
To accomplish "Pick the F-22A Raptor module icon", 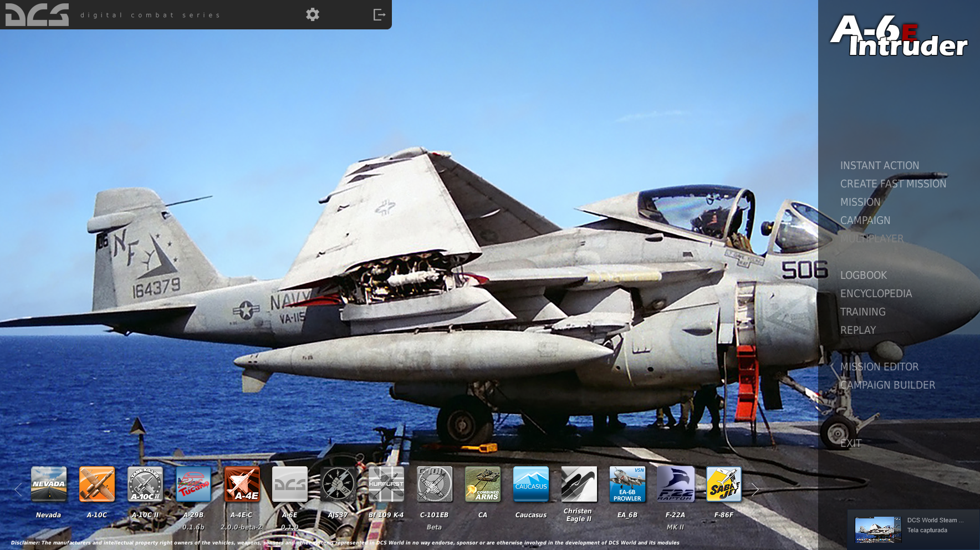I will coord(676,484).
